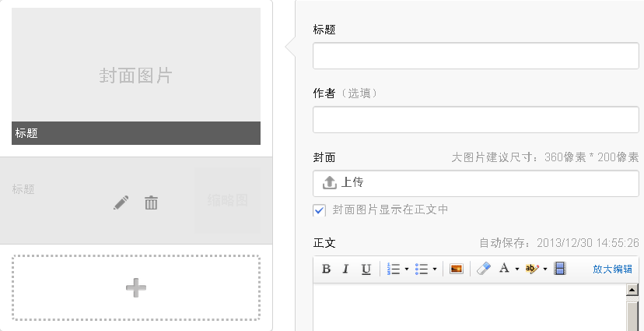Uncheck 封面图片显示在正文中 checkbox
Screen dimensions: 644x331
(319, 210)
